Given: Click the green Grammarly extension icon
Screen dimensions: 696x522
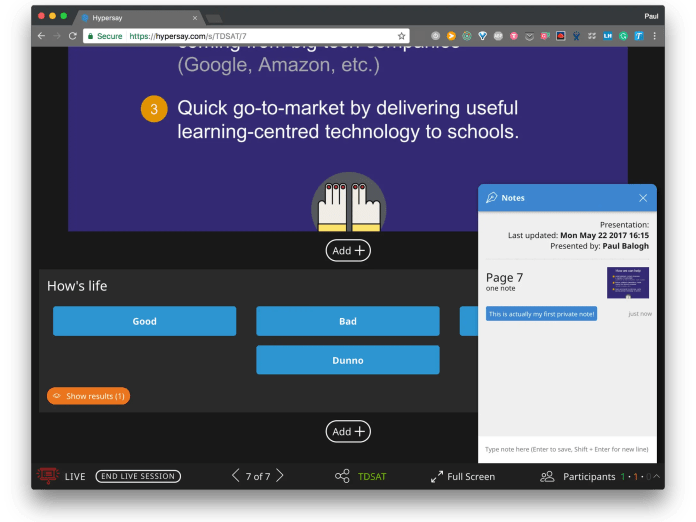Looking at the screenshot, I should point(623,36).
